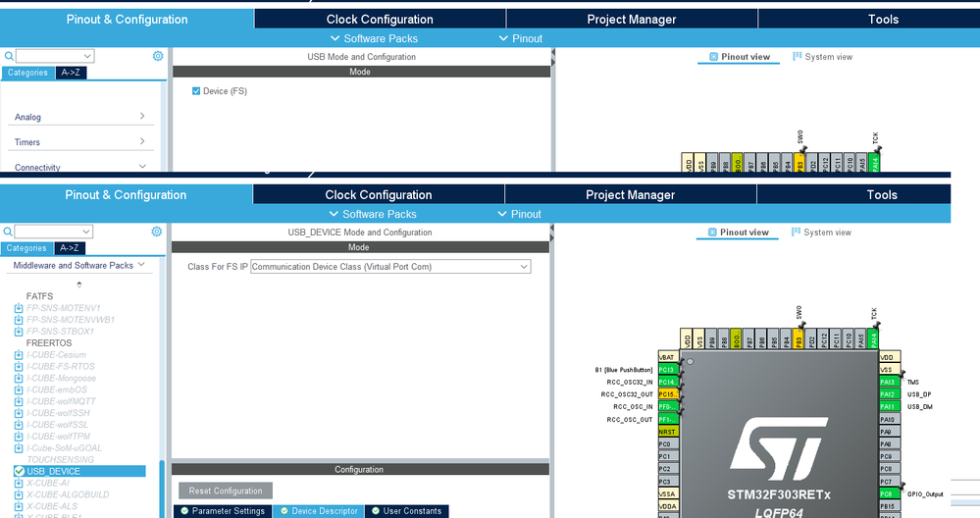The image size is (980, 518).
Task: Open settings gear in USB Mode window sidebar
Action: coord(158,56)
